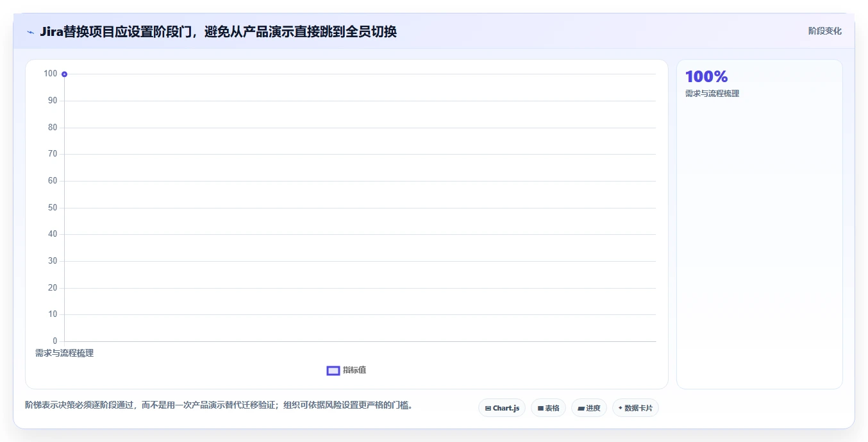This screenshot has height=442, width=868.
Task: Click the 需求与流程梳理 card label under 100%
Action: click(712, 94)
